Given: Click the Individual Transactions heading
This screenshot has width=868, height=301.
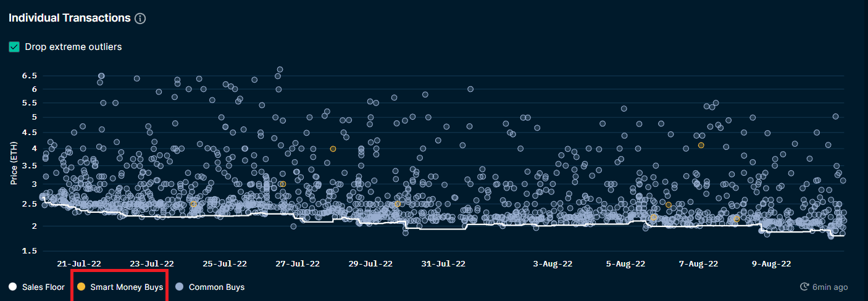Looking at the screenshot, I should [69, 18].
